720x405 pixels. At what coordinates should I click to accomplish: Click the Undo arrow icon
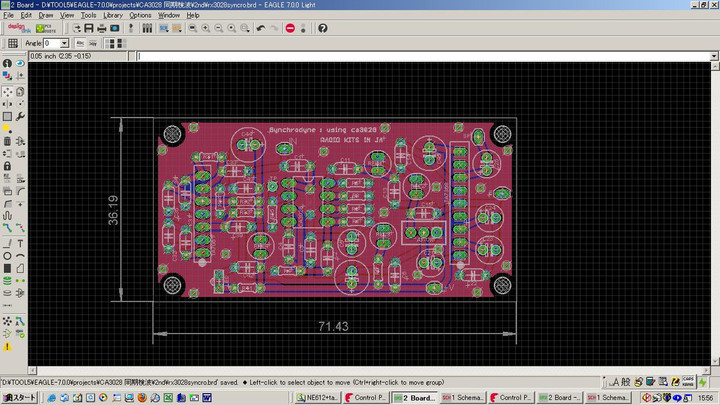261,28
